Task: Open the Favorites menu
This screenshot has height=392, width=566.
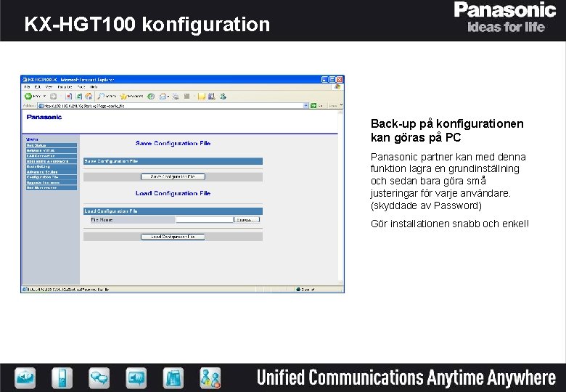Action: [x=65, y=87]
